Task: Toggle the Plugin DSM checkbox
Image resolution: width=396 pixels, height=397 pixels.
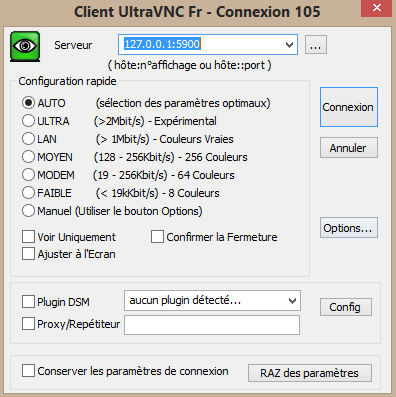Action: click(28, 302)
